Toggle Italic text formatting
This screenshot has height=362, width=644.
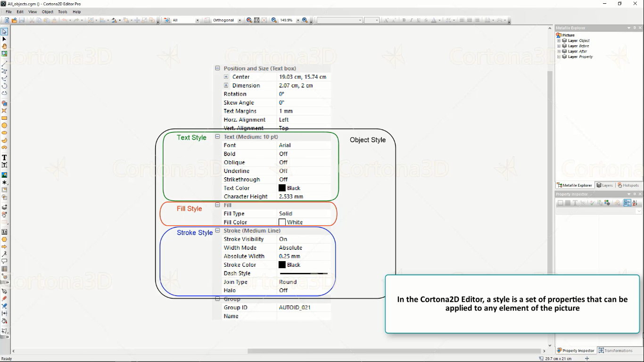tap(411, 20)
